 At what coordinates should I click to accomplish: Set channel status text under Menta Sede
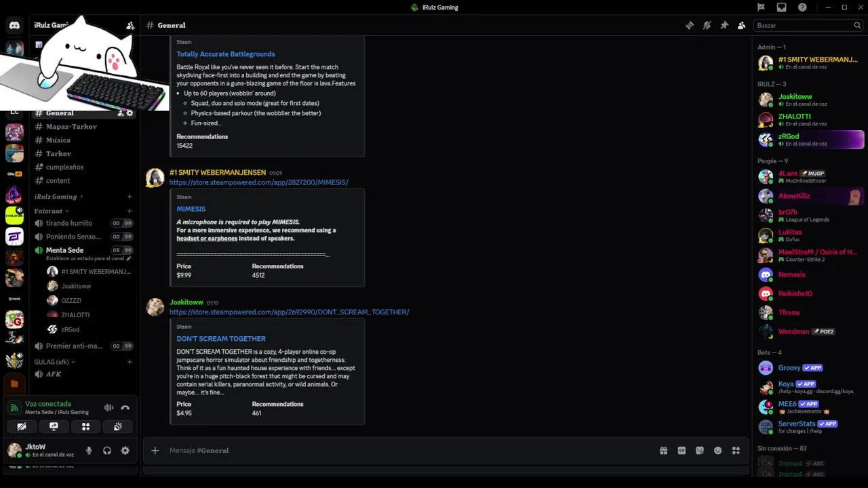coord(88,259)
